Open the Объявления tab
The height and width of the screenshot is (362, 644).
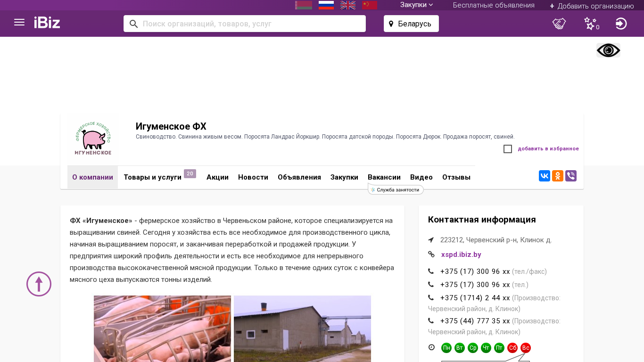[x=299, y=177]
